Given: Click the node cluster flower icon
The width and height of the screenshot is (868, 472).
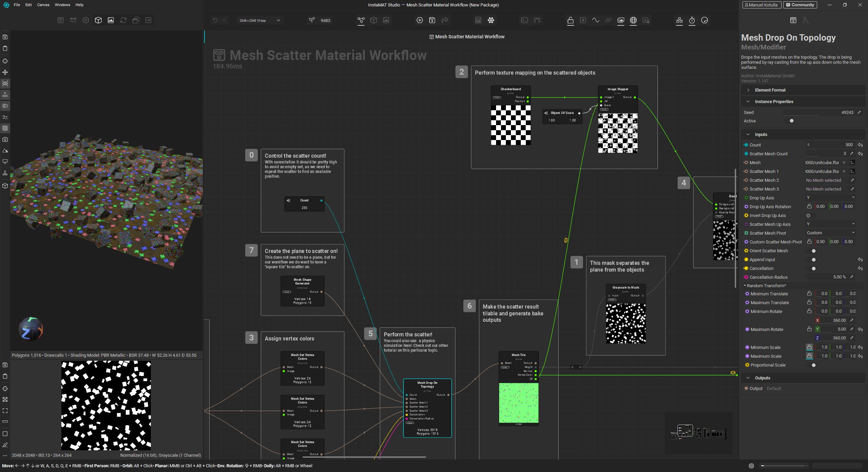Looking at the screenshot, I should (x=491, y=20).
